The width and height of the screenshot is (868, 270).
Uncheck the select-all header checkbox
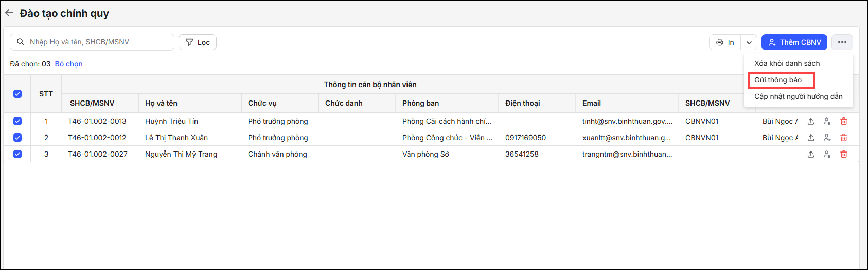17,94
